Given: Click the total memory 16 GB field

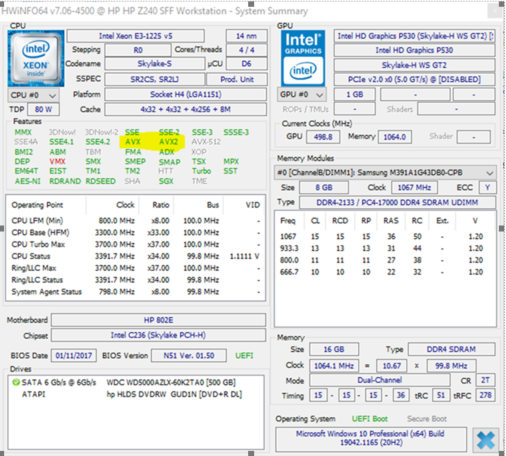Looking at the screenshot, I should coord(334,349).
